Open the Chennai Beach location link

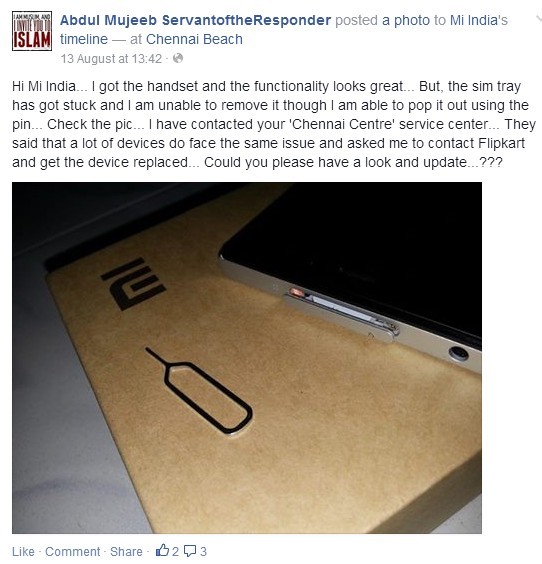194,39
